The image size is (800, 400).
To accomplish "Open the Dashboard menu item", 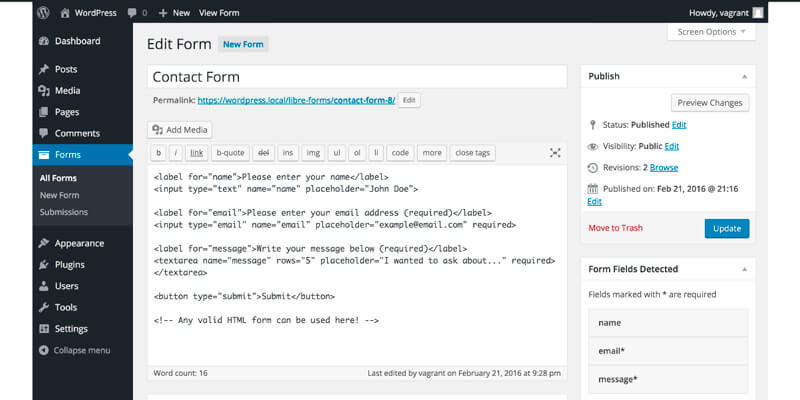I will pyautogui.click(x=77, y=41).
